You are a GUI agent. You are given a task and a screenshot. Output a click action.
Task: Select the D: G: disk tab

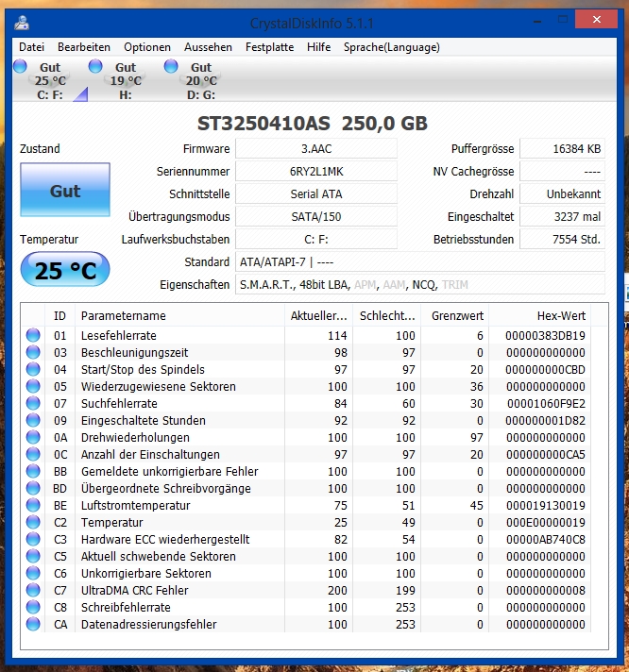(200, 80)
